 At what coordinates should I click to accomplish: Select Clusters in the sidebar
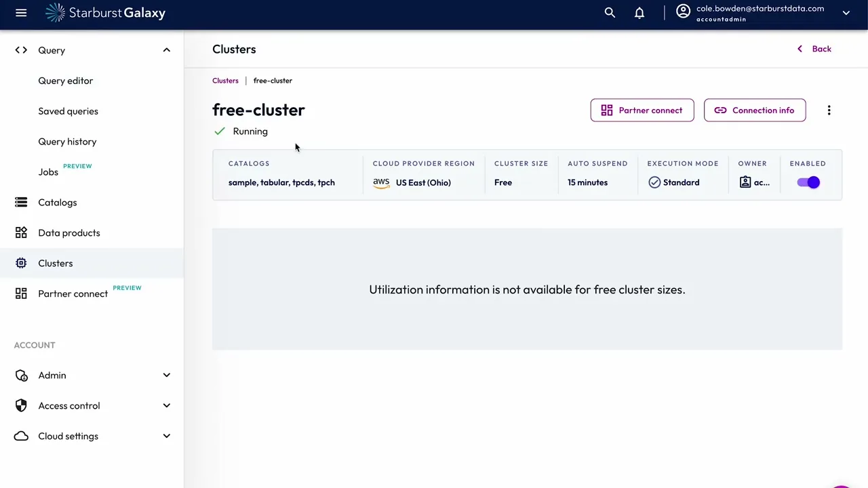point(56,264)
